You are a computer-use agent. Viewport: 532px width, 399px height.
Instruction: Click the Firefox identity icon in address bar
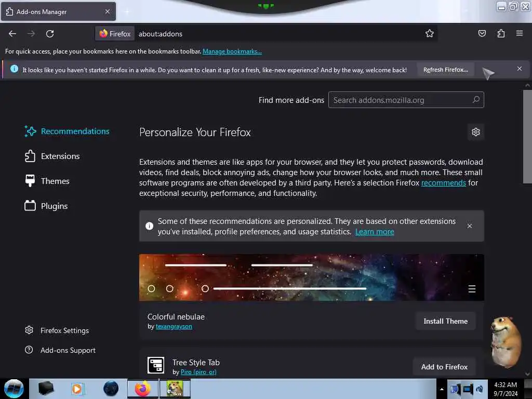coord(115,34)
